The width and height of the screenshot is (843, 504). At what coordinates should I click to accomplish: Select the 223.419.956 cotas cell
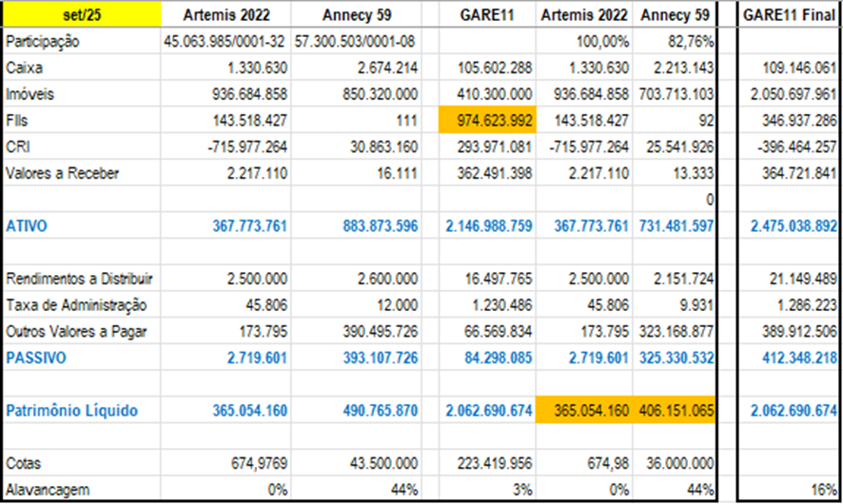(x=487, y=463)
